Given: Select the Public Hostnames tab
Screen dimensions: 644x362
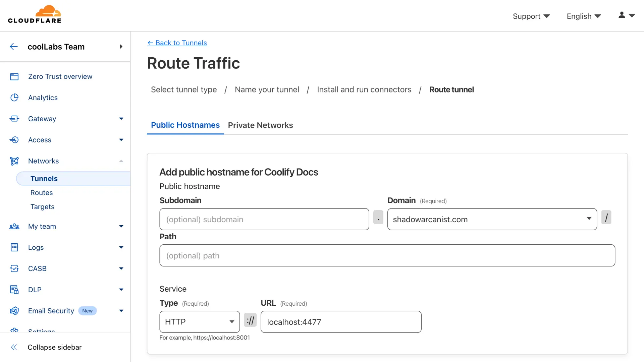Looking at the screenshot, I should [185, 125].
